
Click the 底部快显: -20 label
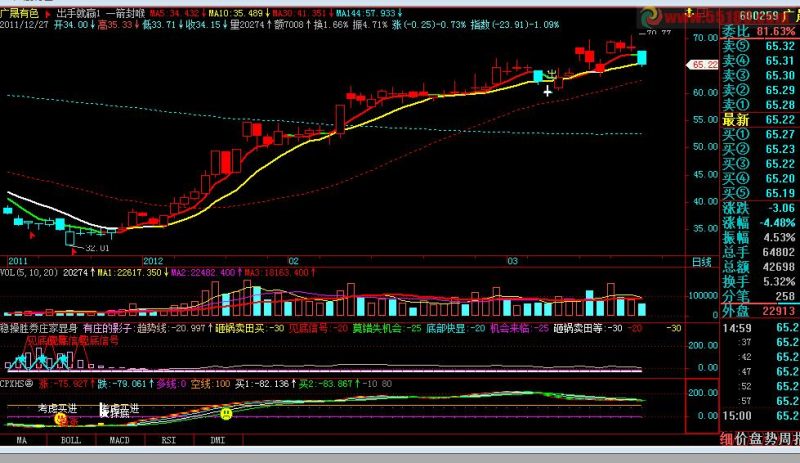(x=456, y=328)
